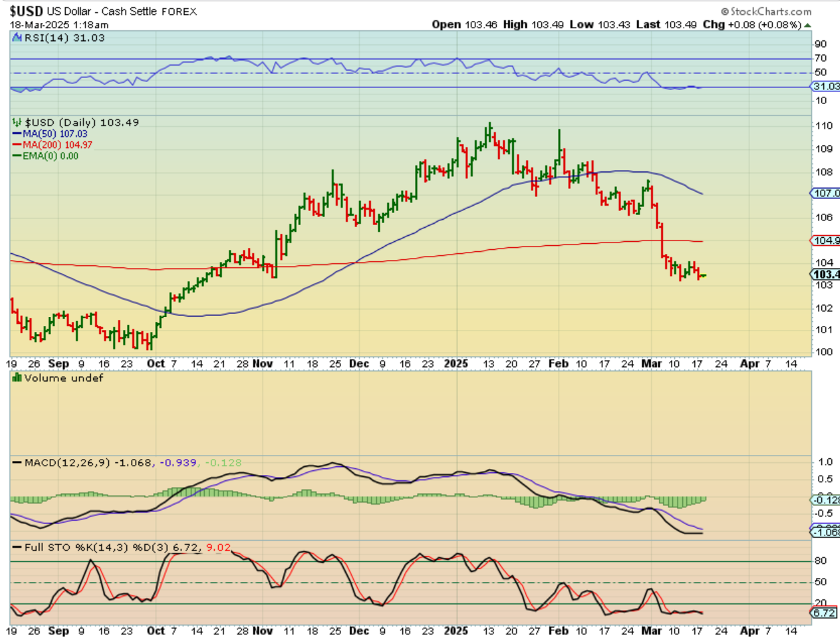The height and width of the screenshot is (637, 840).
Task: Click the 104.9 MA(200) price tag
Action: [x=826, y=240]
